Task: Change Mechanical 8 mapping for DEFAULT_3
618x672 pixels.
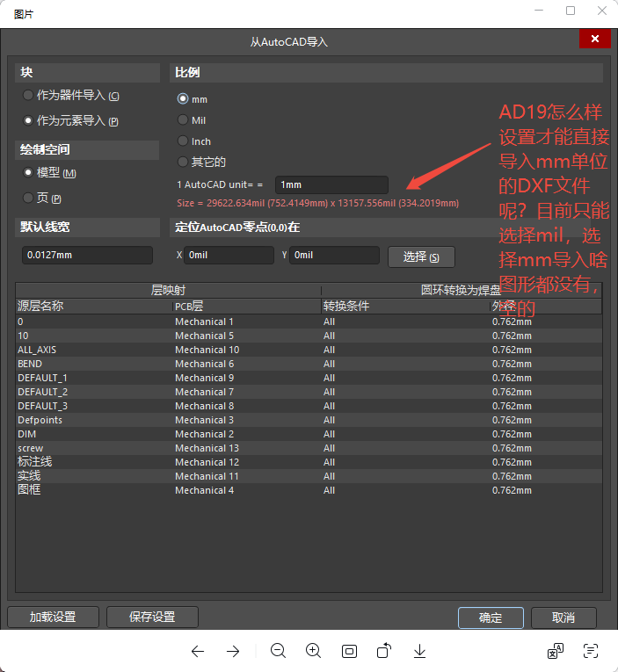Action: tap(247, 407)
